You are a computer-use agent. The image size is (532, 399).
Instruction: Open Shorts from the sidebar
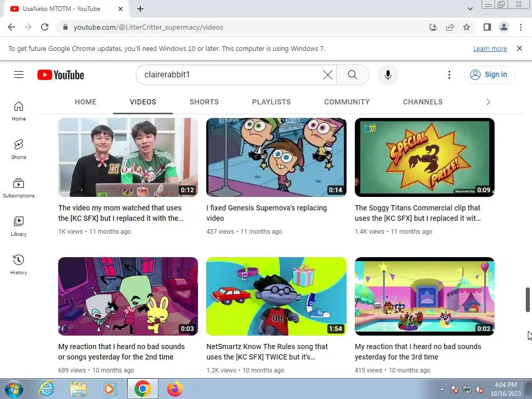click(19, 149)
